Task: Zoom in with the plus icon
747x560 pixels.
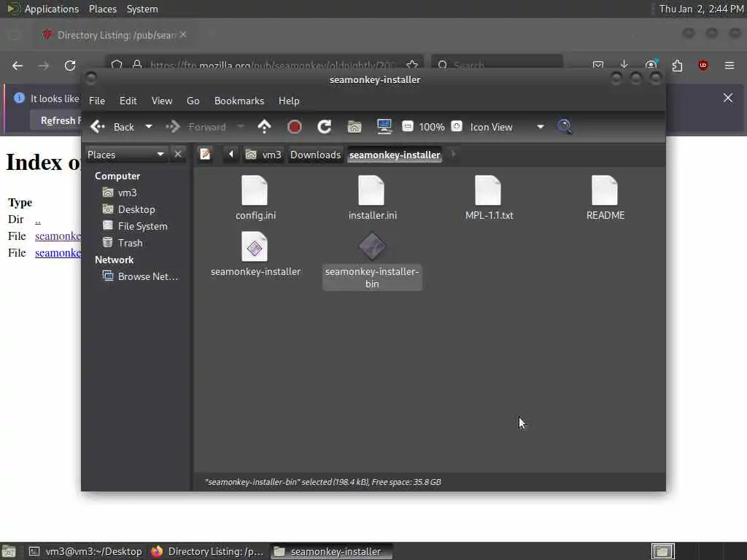Action: [x=457, y=126]
